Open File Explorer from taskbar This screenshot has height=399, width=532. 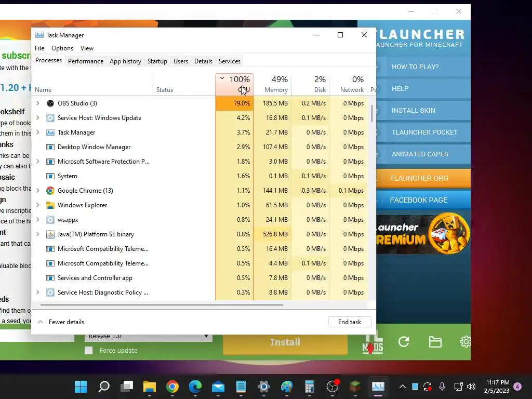click(149, 387)
